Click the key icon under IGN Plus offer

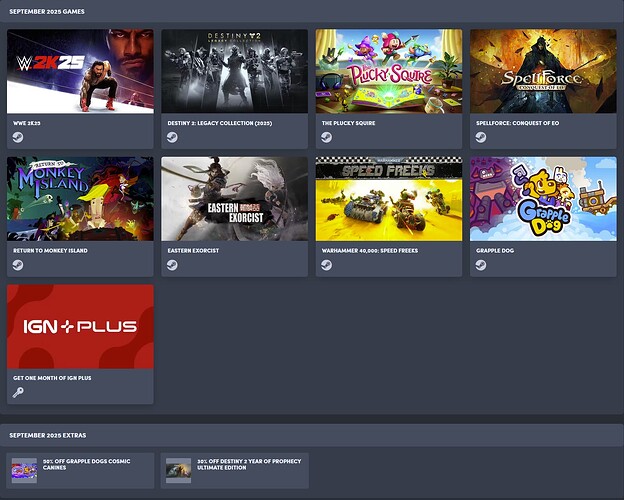point(18,393)
